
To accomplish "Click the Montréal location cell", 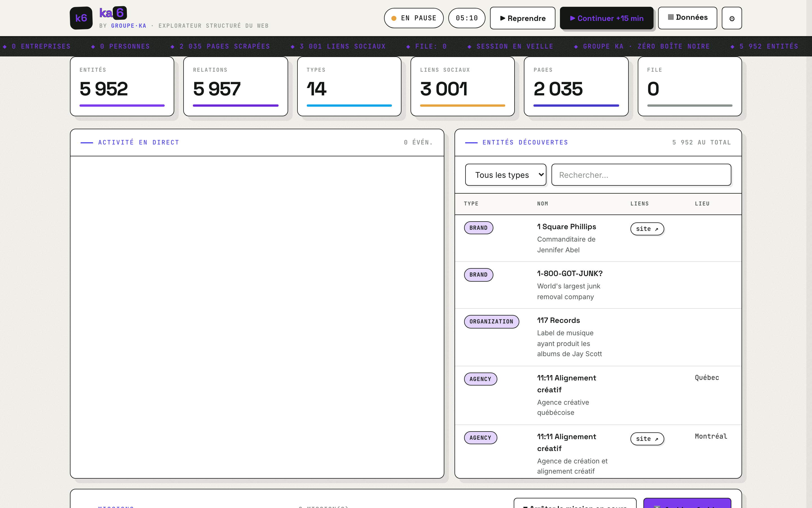I will click(711, 436).
